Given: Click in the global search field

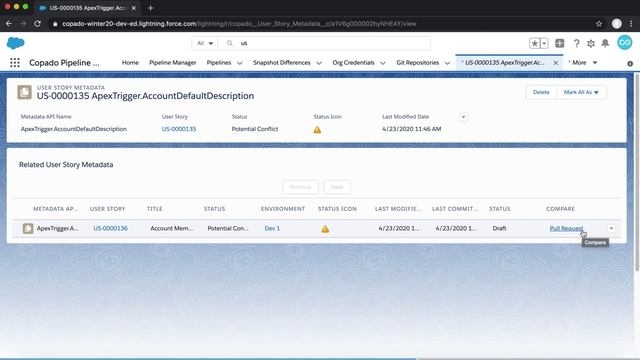Looking at the screenshot, I should coord(324,43).
